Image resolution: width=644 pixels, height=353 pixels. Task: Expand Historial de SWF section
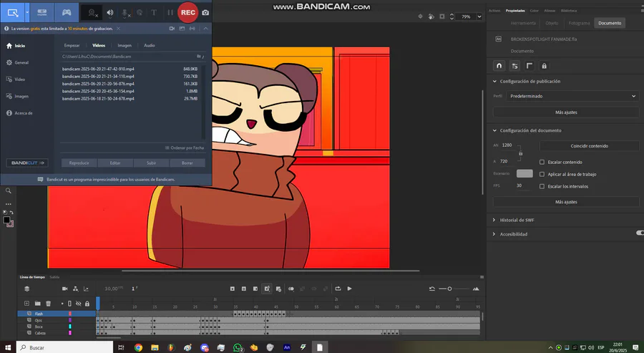coord(494,220)
